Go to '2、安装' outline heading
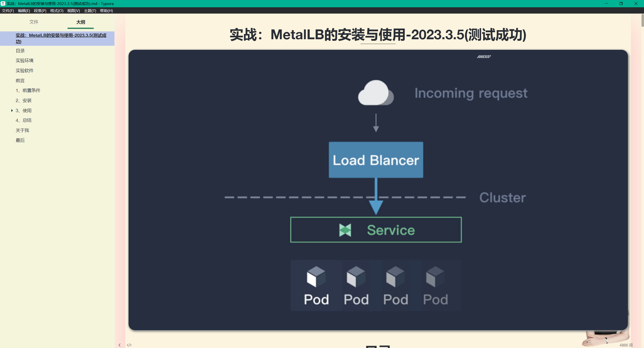 pyautogui.click(x=24, y=101)
